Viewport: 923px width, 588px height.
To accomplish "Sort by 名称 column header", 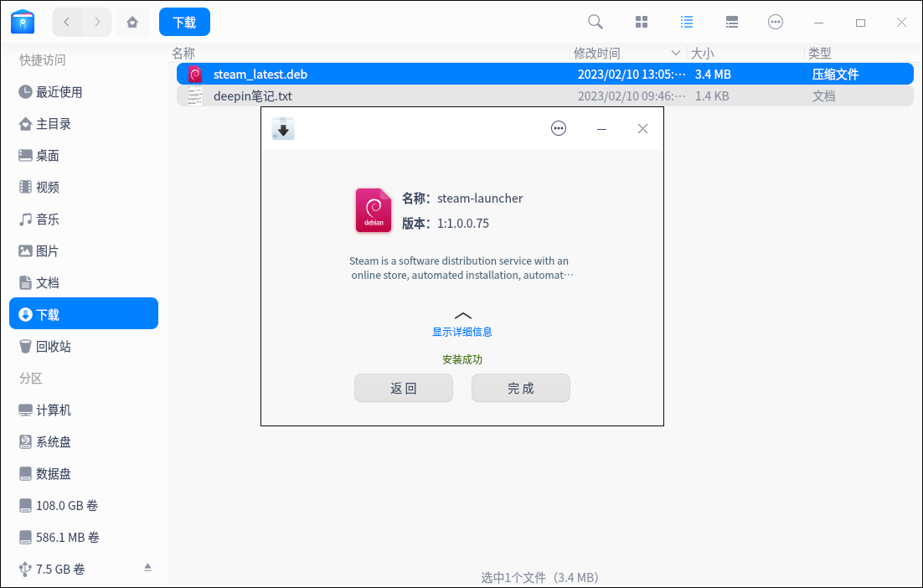I will pos(183,54).
